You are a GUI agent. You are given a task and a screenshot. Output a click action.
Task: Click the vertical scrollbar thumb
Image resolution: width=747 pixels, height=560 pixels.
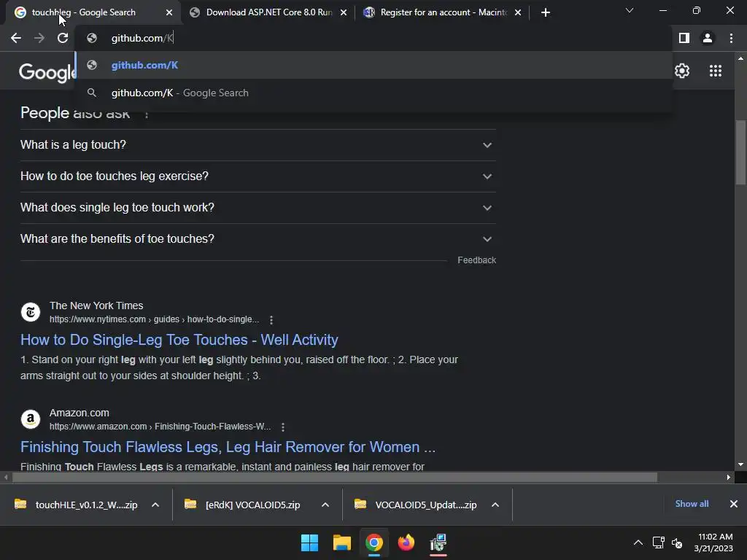[740, 152]
